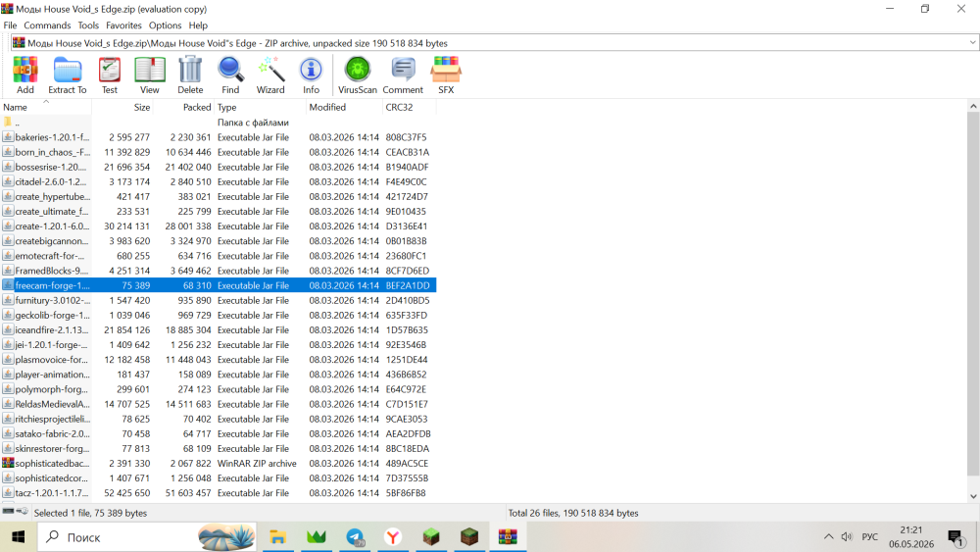Screen dimensions: 980x552
Task: Switch the РУС input language indicator
Action: point(869,536)
